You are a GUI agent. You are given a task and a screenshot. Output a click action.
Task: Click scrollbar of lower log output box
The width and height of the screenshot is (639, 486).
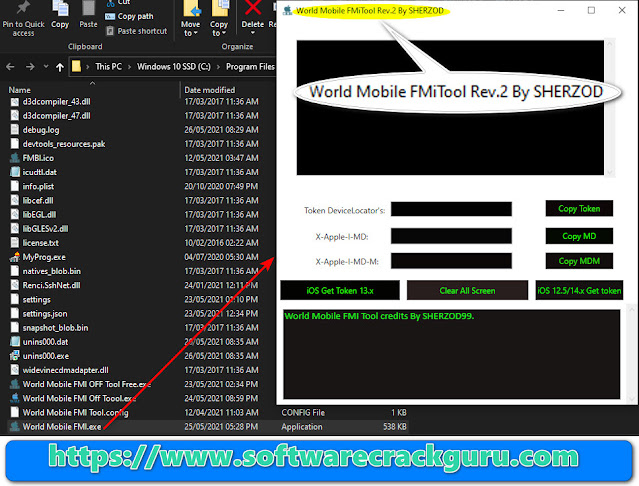pyautogui.click(x=631, y=354)
